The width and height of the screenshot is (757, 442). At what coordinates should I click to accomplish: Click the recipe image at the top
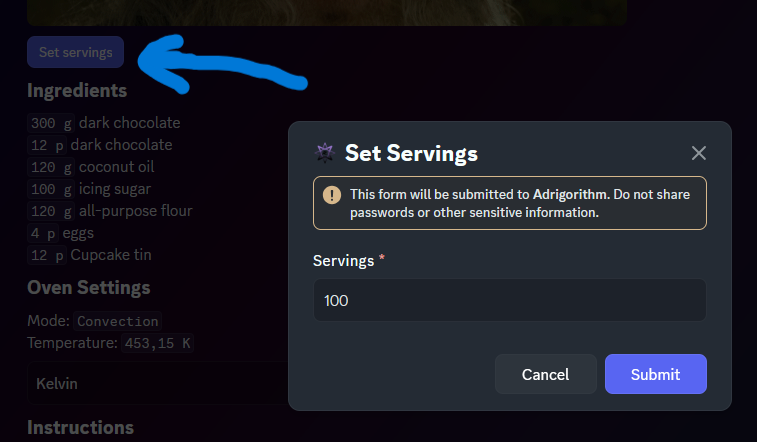tap(327, 12)
